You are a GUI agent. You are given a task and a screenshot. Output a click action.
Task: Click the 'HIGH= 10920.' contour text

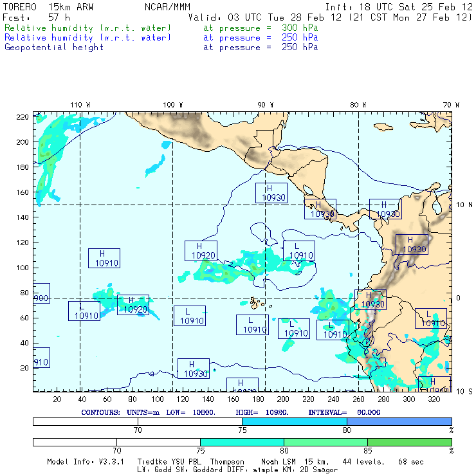(262, 412)
